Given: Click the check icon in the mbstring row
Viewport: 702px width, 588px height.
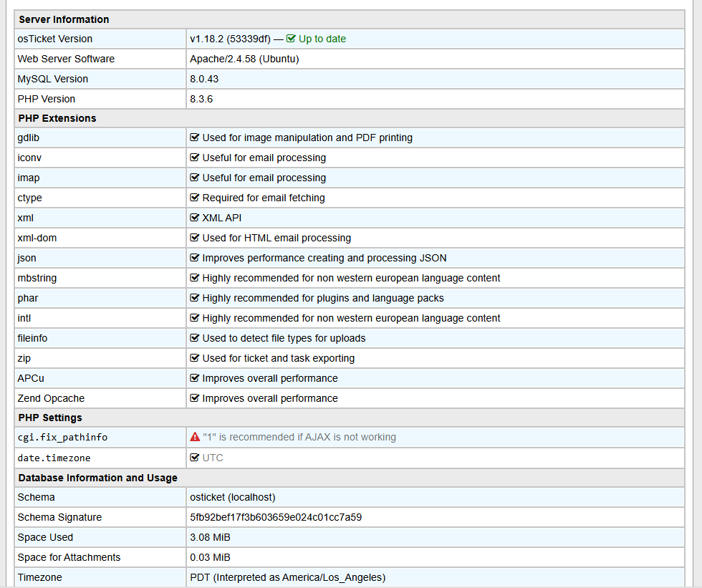Looking at the screenshot, I should pyautogui.click(x=194, y=278).
